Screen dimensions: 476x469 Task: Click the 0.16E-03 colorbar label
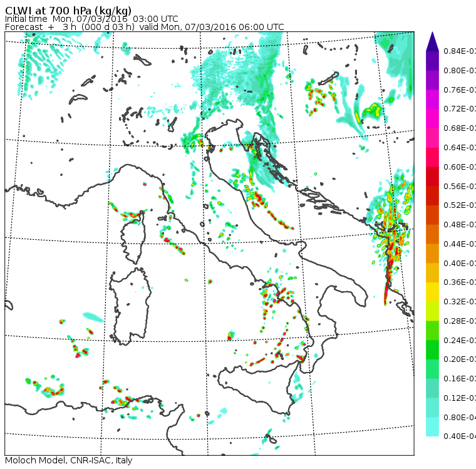[460, 379]
